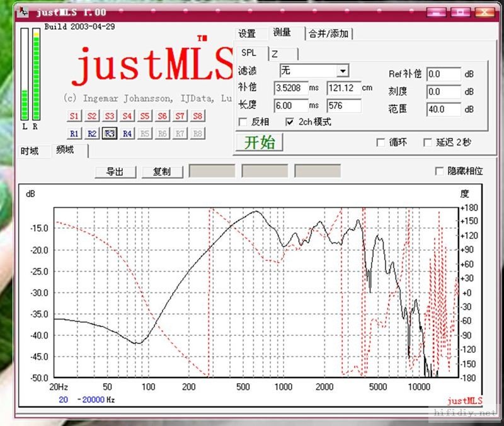Click the R4 reference slot button
This screenshot has width=504, height=426.
tap(127, 134)
